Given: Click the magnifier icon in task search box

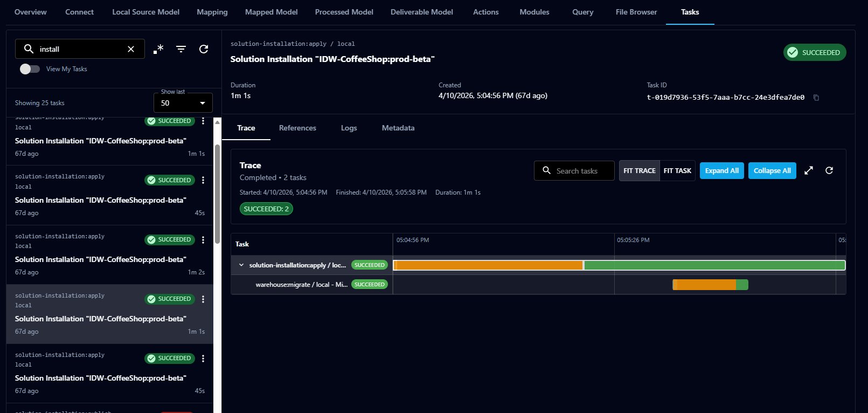Looking at the screenshot, I should point(29,49).
